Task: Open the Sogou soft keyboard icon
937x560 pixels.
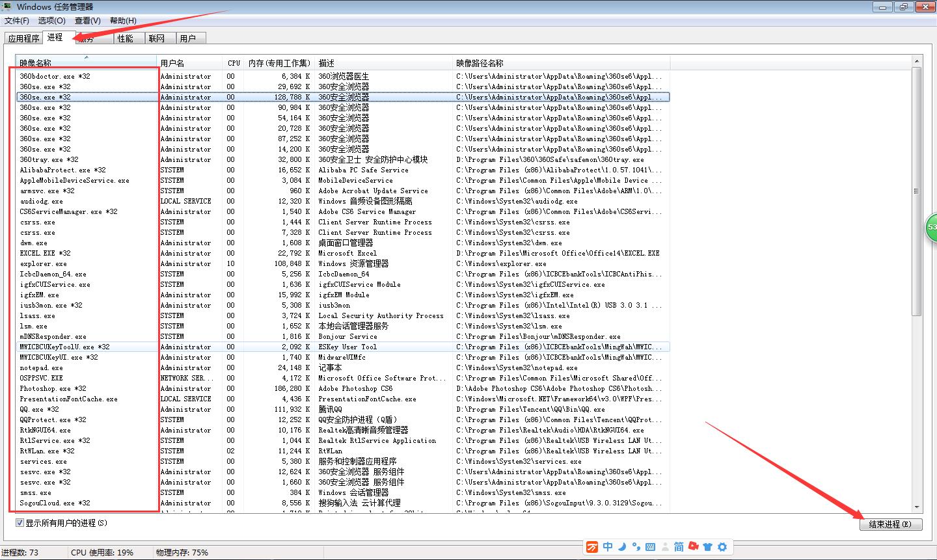Action: point(650,547)
